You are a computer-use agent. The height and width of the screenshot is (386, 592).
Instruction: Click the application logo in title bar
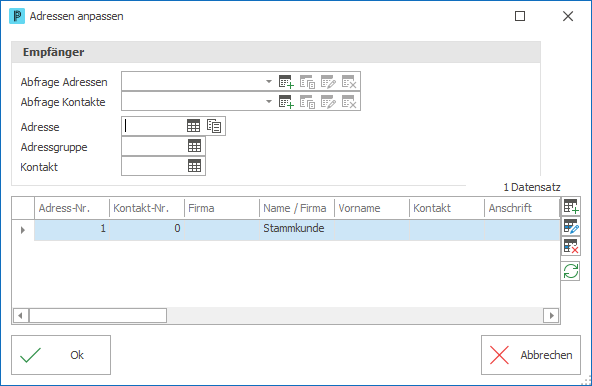17,16
